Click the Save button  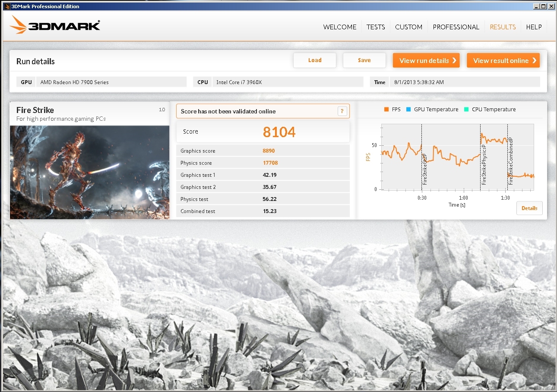pos(364,60)
